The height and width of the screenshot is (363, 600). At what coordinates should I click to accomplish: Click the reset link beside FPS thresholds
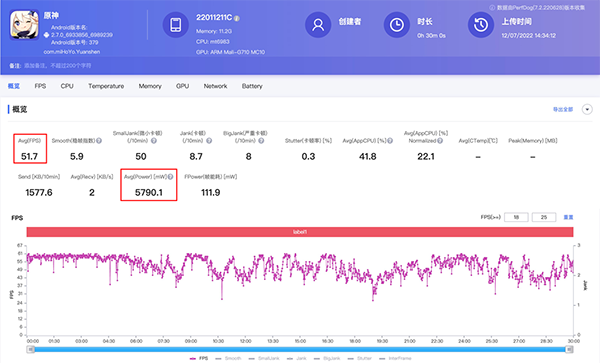pyautogui.click(x=568, y=217)
